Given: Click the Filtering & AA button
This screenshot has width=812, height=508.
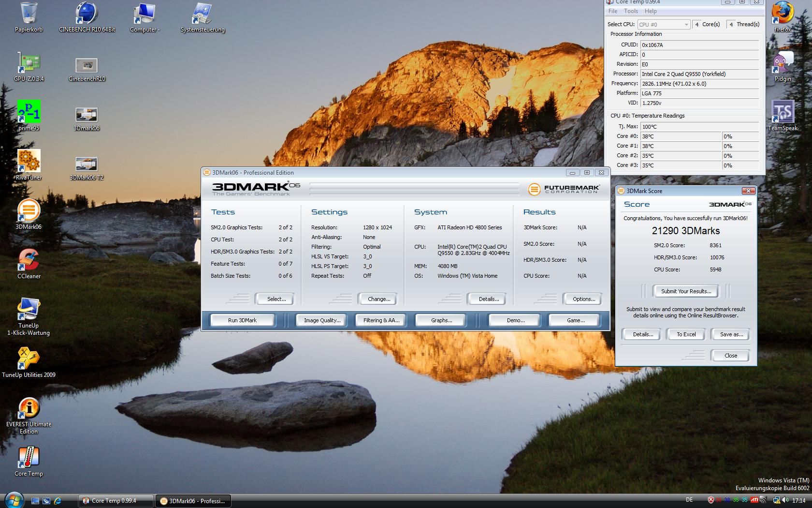Looking at the screenshot, I should coord(381,320).
